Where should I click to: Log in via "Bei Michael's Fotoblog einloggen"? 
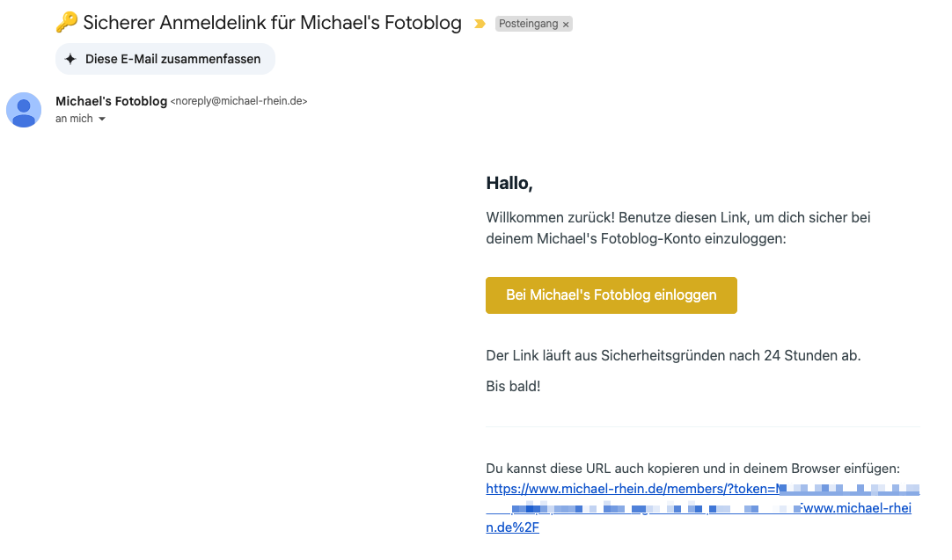click(611, 295)
